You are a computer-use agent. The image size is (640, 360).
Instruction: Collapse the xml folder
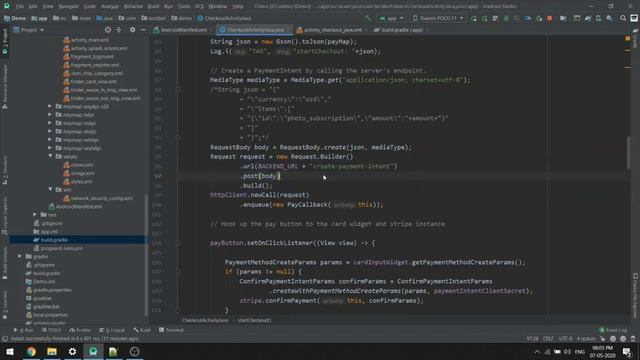pyautogui.click(x=50, y=189)
